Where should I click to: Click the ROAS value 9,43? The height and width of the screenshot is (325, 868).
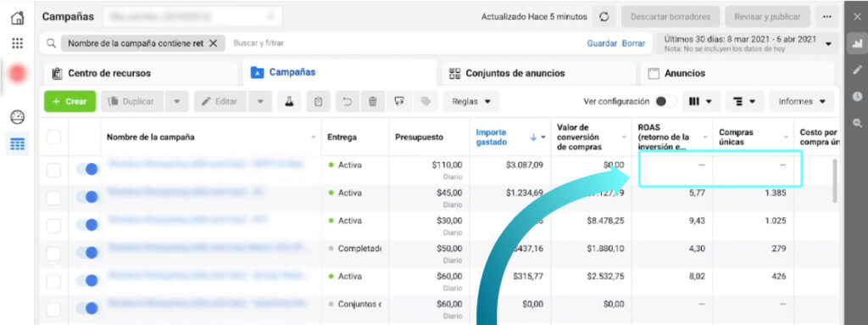(x=697, y=221)
